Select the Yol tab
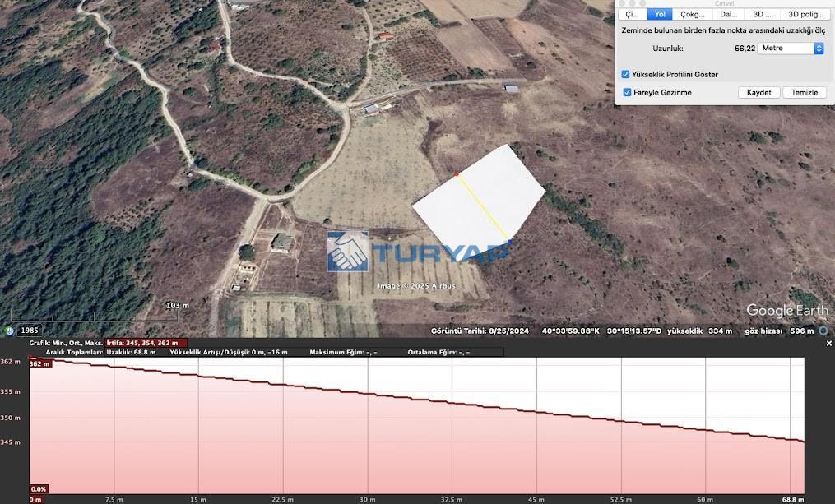Screen dimensions: 835x504 click(660, 14)
